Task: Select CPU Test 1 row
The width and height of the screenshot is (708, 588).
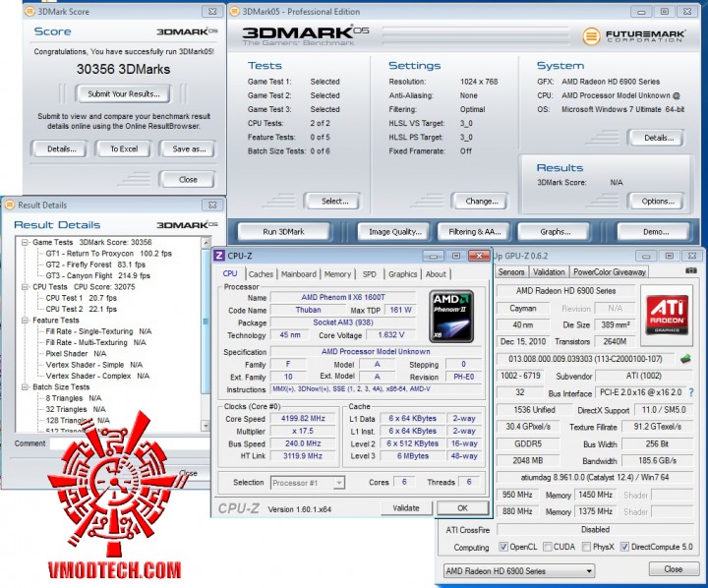Action: click(81, 298)
